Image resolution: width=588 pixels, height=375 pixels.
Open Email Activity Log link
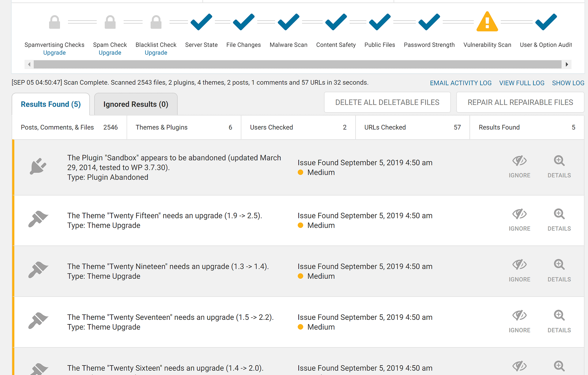461,83
